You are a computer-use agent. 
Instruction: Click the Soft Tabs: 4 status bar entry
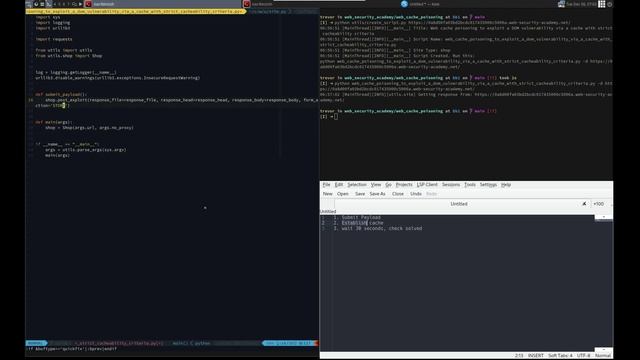560,356
